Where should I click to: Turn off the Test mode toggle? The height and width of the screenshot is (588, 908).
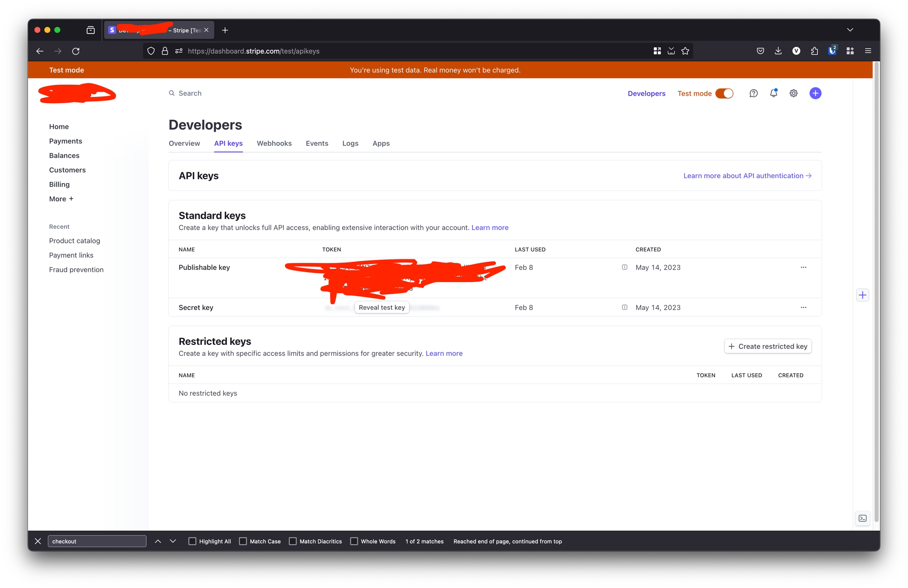click(724, 93)
